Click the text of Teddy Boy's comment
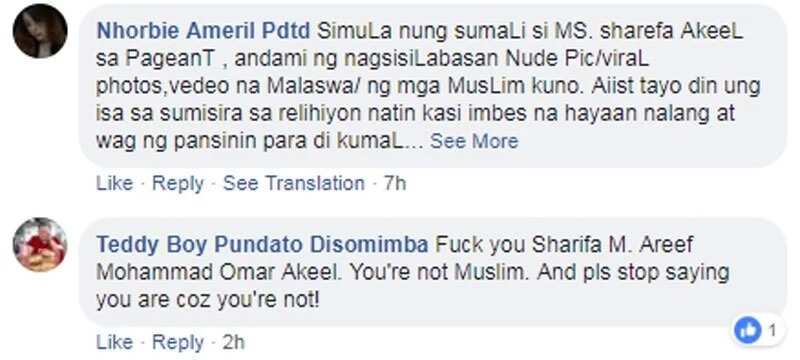This screenshot has height=360, width=800. click(x=413, y=273)
